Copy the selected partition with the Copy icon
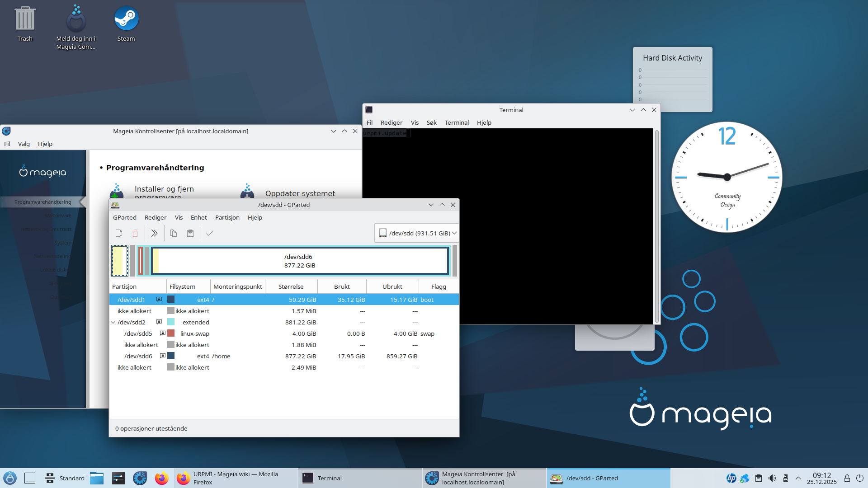The image size is (868, 488). (174, 233)
